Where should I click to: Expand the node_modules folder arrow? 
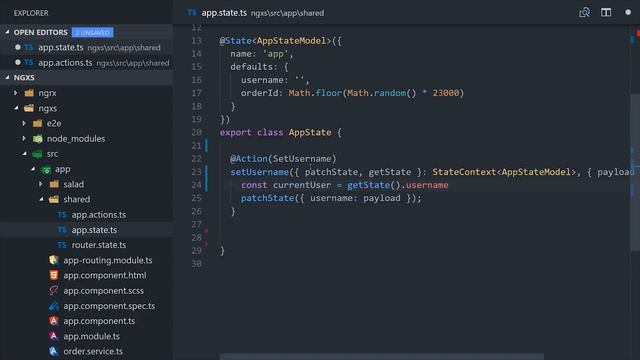(24, 139)
